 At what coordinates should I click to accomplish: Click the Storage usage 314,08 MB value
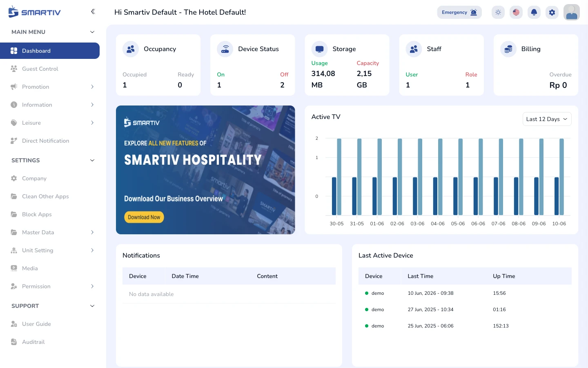point(323,79)
